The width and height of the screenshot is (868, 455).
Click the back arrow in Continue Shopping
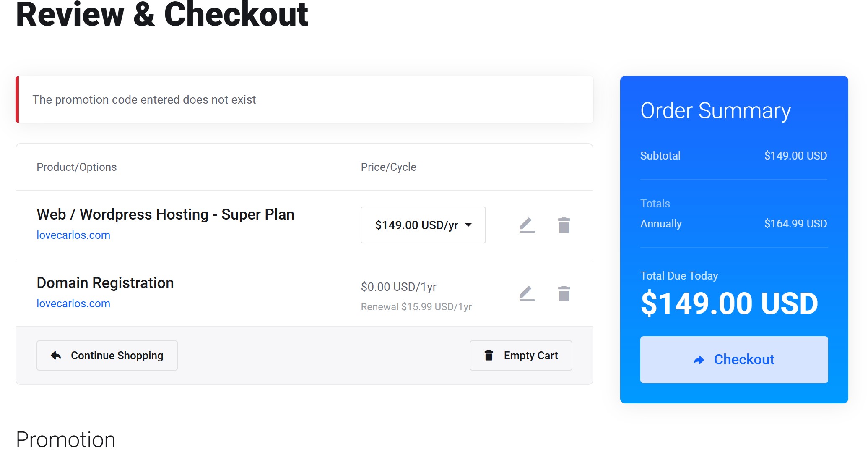tap(55, 355)
